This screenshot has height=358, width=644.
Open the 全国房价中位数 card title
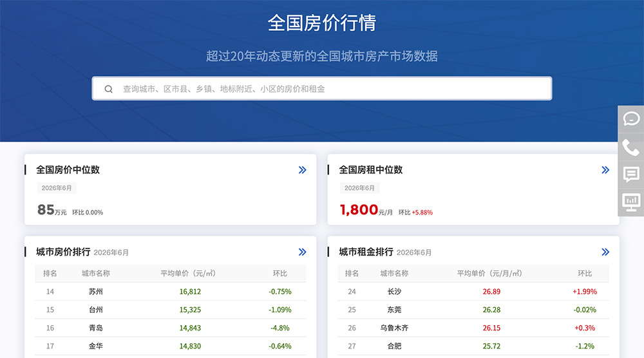tap(68, 169)
